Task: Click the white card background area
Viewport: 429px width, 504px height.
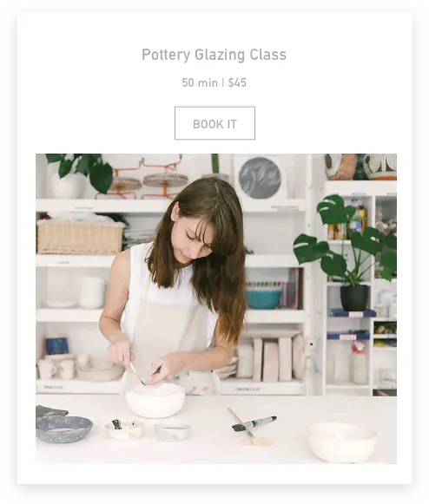Action: (64, 83)
